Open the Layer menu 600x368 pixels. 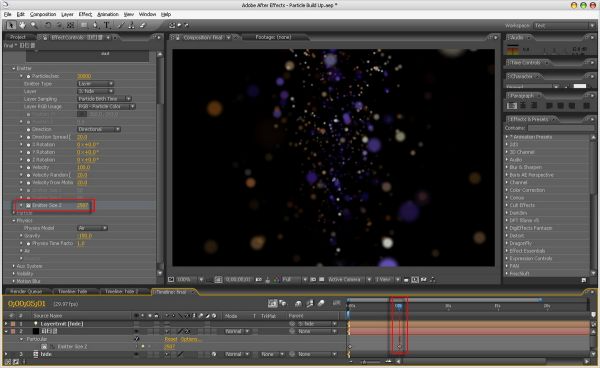point(67,14)
